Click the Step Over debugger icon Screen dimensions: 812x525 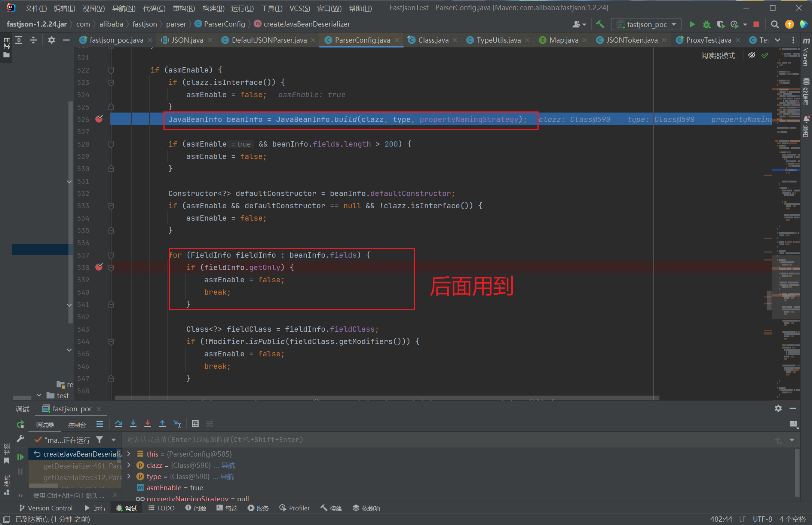click(119, 424)
